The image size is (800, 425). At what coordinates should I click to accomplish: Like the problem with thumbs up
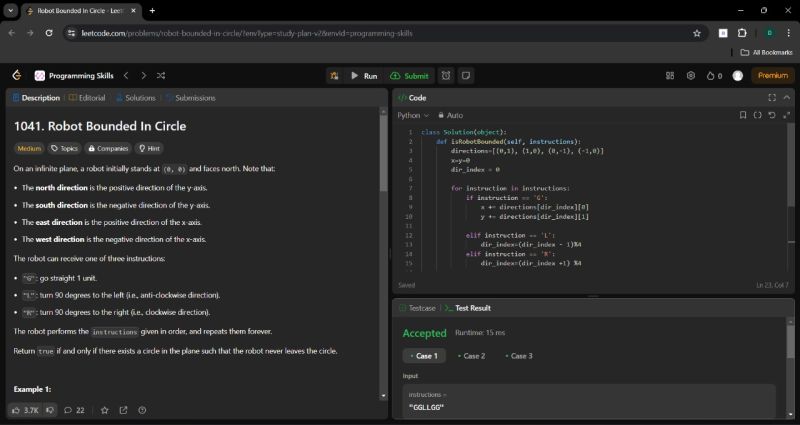click(x=24, y=410)
